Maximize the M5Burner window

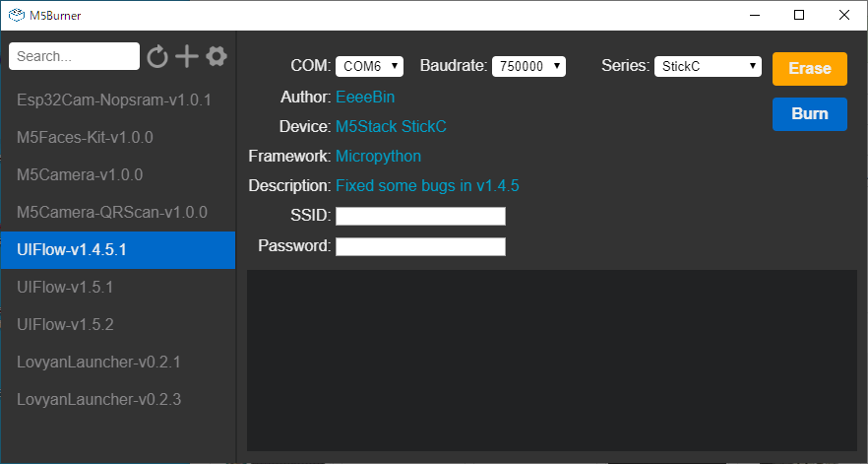pyautogui.click(x=799, y=15)
